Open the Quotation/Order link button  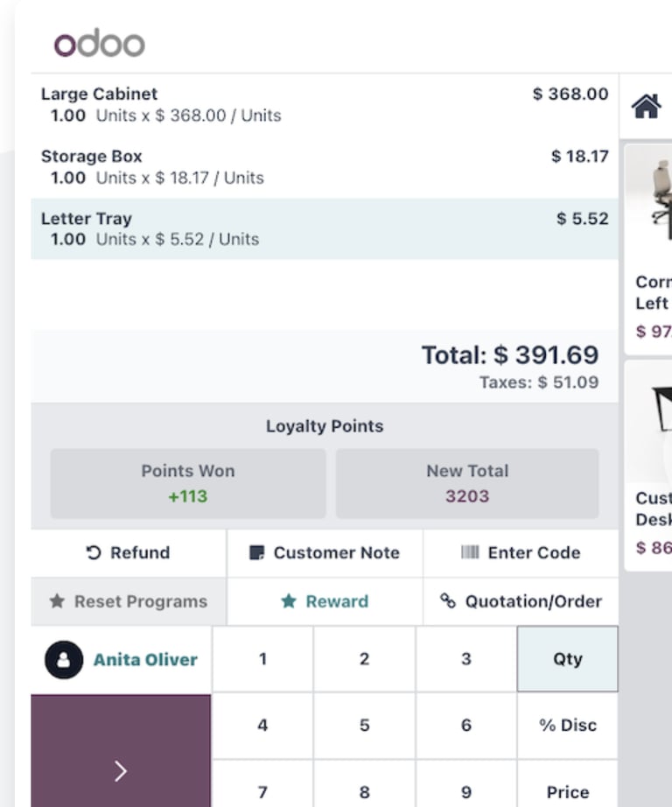521,601
